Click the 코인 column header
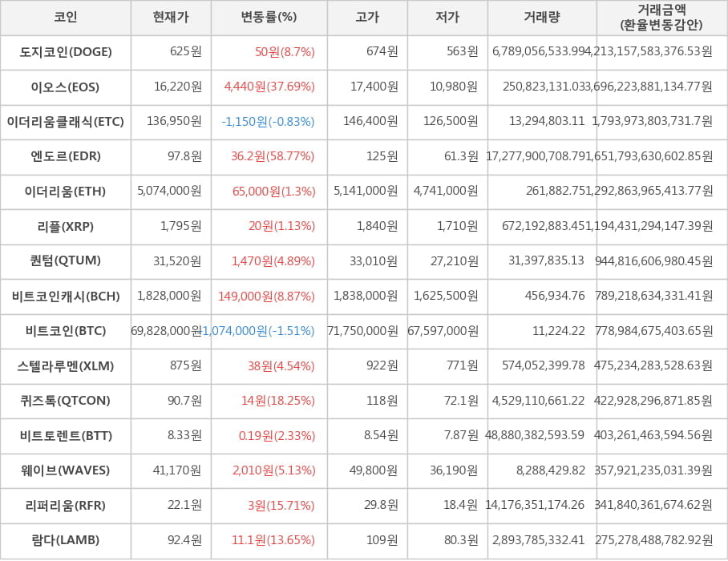Image resolution: width=728 pixels, height=561 pixels. (x=66, y=17)
